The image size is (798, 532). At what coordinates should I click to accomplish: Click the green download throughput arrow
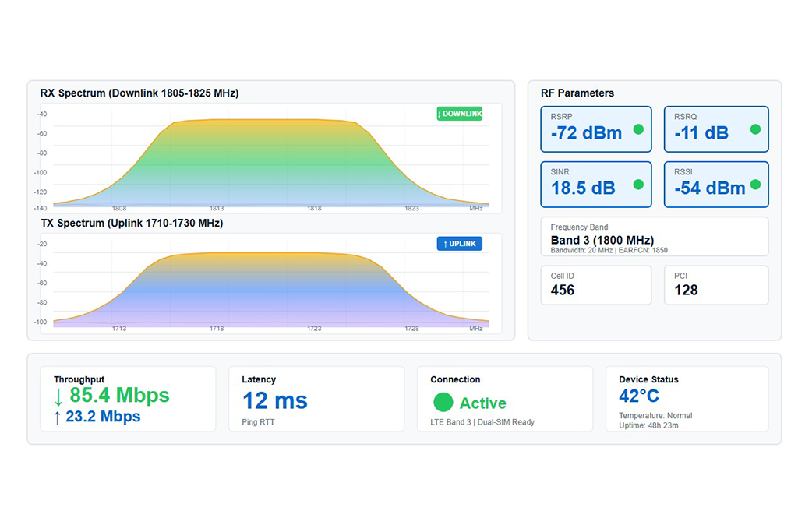(58, 396)
